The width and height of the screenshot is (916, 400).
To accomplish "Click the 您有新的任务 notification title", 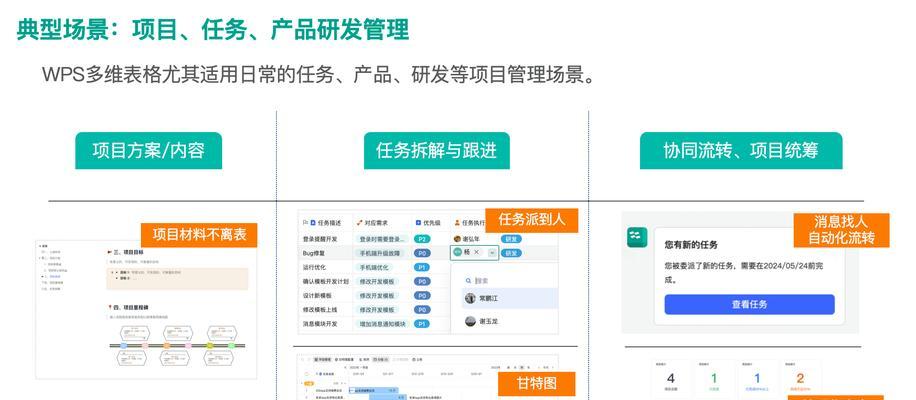I will point(691,245).
